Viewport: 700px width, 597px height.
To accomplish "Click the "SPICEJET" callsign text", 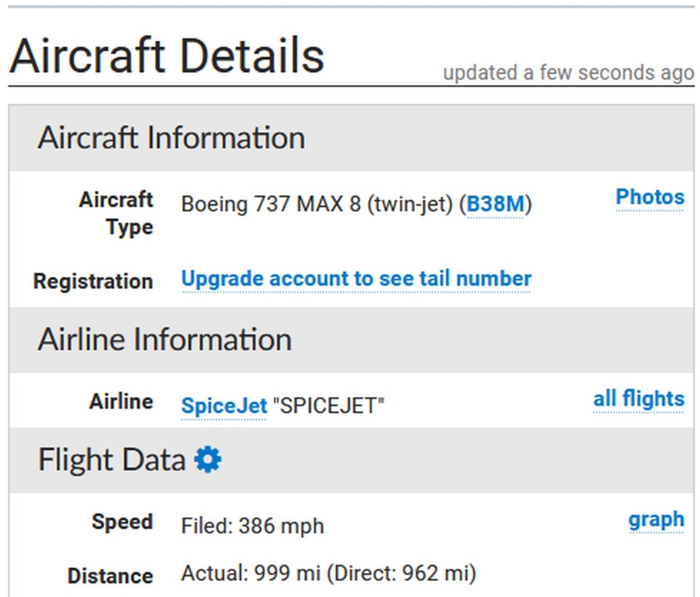I will (328, 406).
